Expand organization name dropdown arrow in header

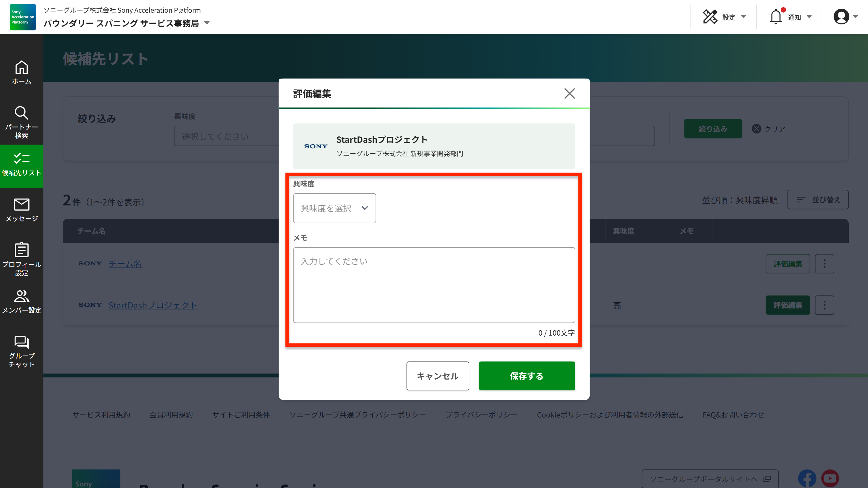(x=207, y=23)
